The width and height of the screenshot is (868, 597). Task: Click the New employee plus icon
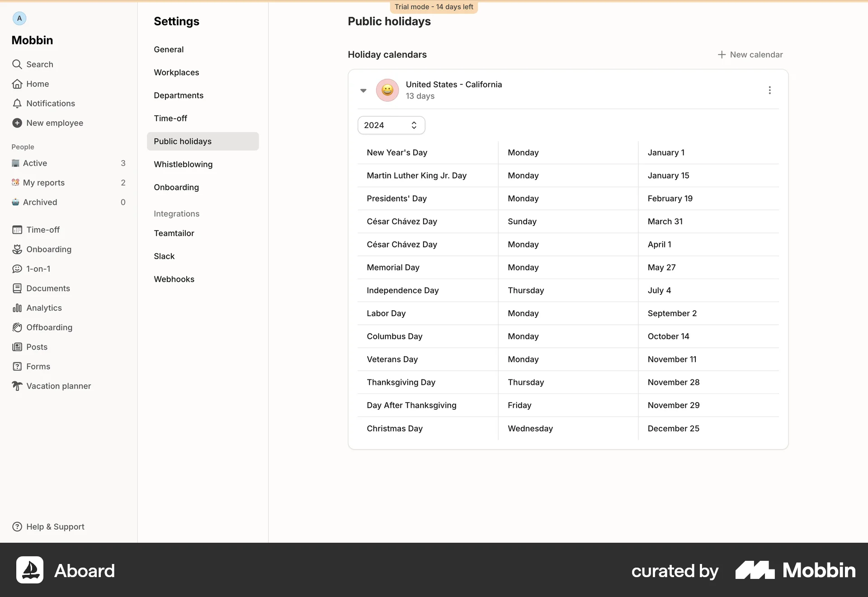(16, 123)
